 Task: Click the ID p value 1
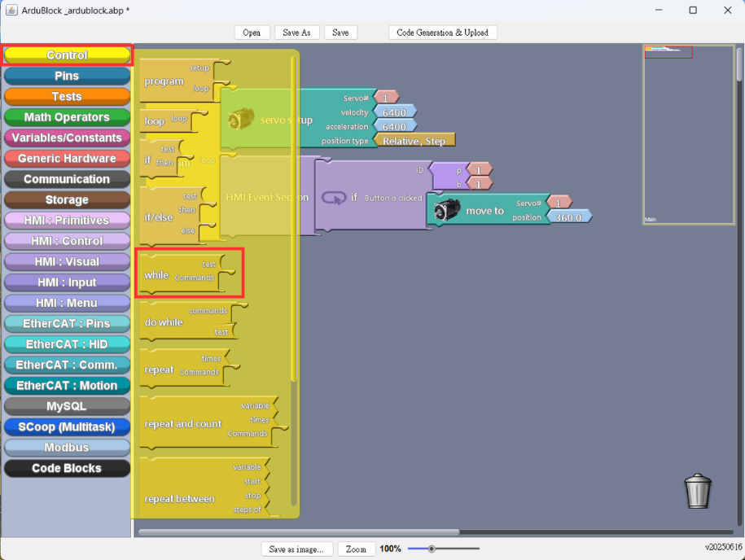(x=479, y=170)
